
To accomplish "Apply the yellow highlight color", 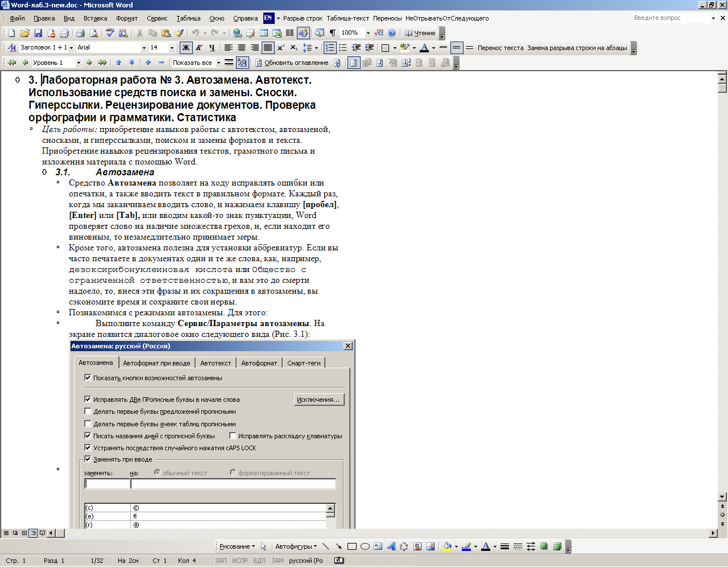I will click(x=404, y=48).
